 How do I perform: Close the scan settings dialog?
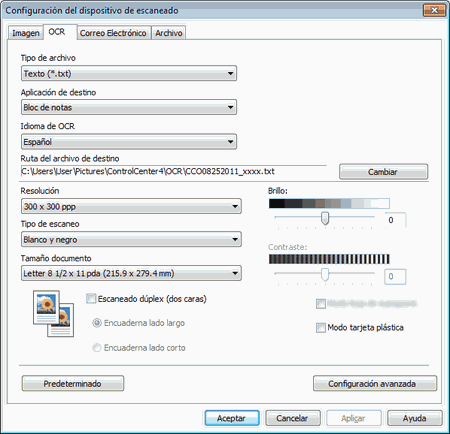pos(434,10)
